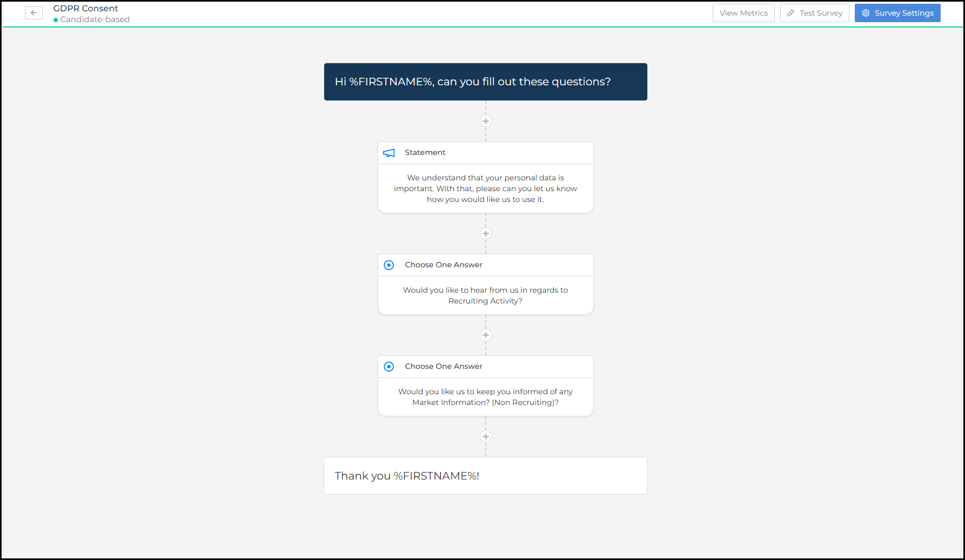Viewport: 965px width, 560px height.
Task: Click the radio icon on the Recruiting Activity question
Action: pyautogui.click(x=389, y=265)
